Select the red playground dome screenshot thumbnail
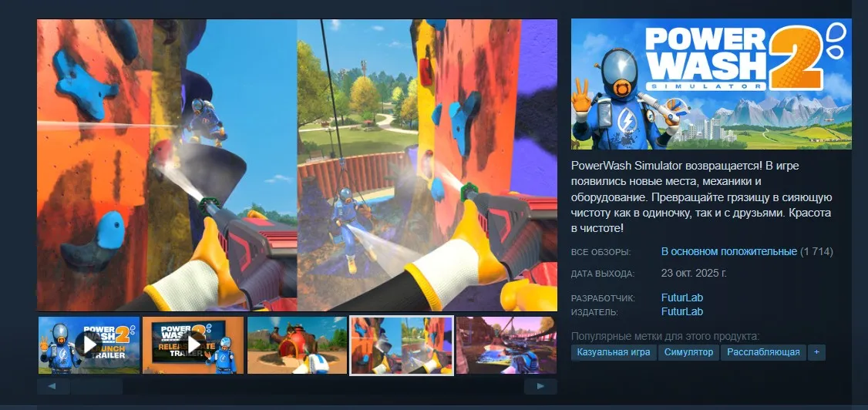The width and height of the screenshot is (868, 410). coord(298,345)
